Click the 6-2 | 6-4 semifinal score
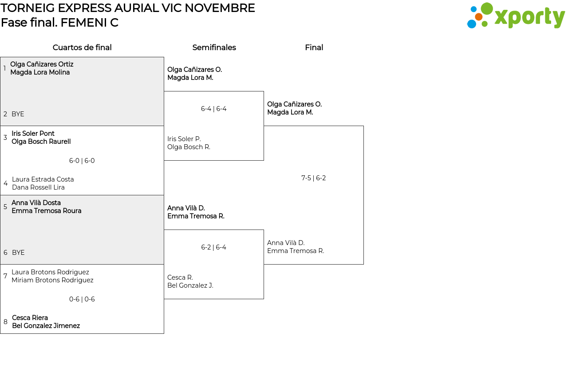Viewport: 568px width, 392px height. [214, 247]
